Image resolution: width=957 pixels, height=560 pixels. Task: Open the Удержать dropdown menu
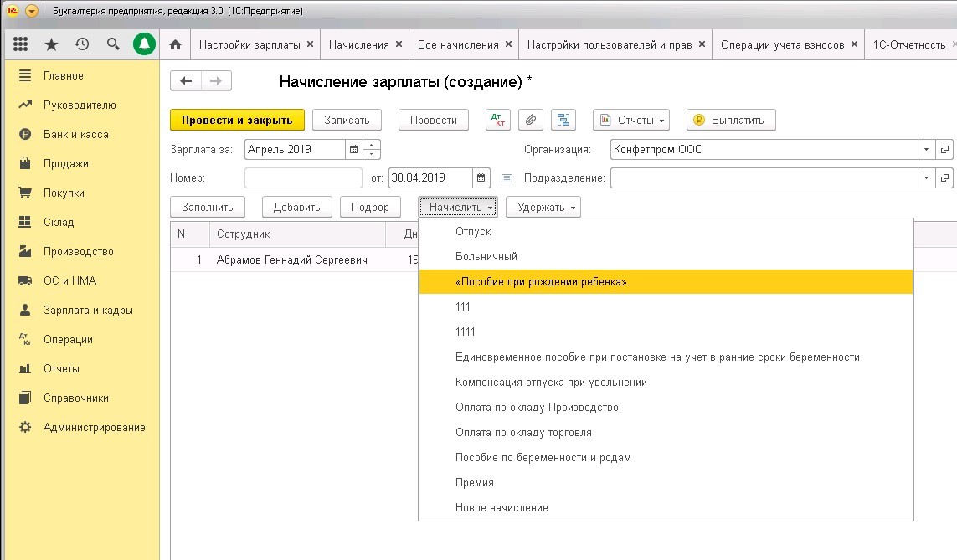click(543, 207)
